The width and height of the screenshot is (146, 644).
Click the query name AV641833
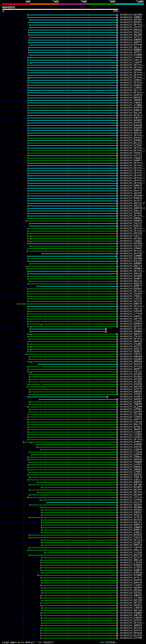pos(8,7)
